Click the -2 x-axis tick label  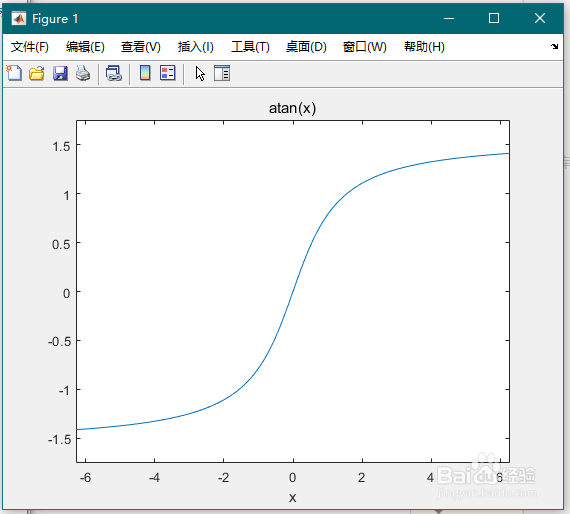224,478
